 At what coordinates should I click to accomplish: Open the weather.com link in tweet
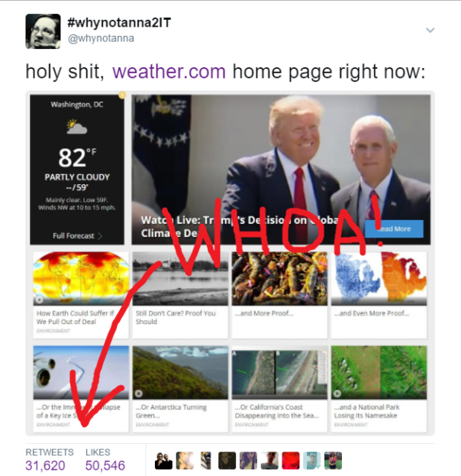point(169,72)
